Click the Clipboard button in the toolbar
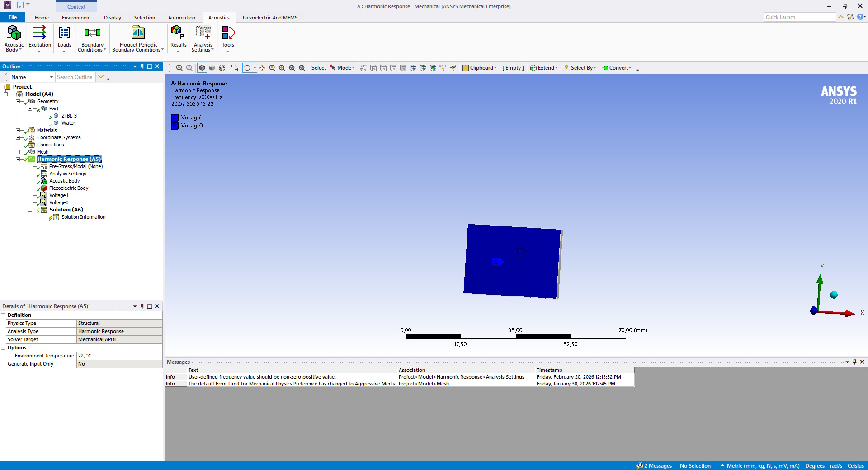This screenshot has width=868, height=470. pyautogui.click(x=479, y=68)
